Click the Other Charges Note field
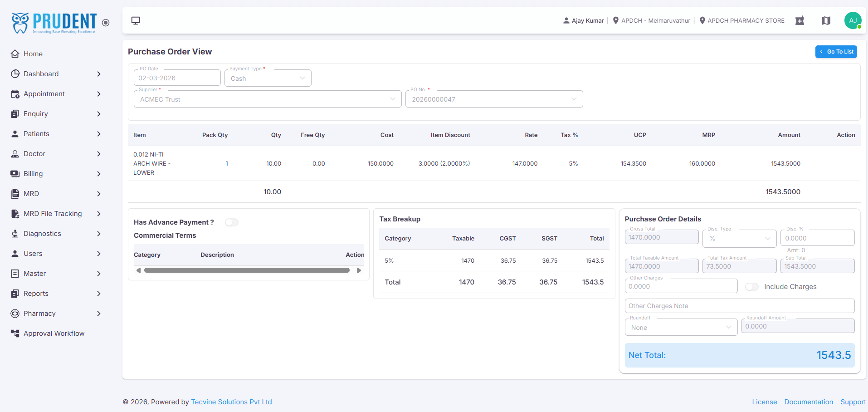Viewport: 868px width, 412px height. tap(739, 306)
